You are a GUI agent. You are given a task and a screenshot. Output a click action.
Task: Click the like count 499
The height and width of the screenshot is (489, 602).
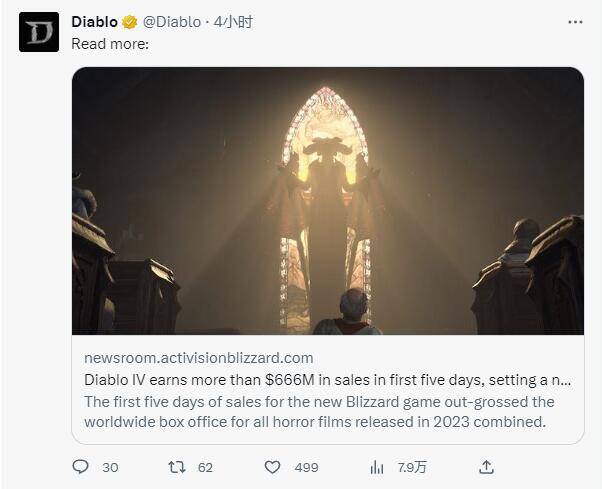point(306,467)
